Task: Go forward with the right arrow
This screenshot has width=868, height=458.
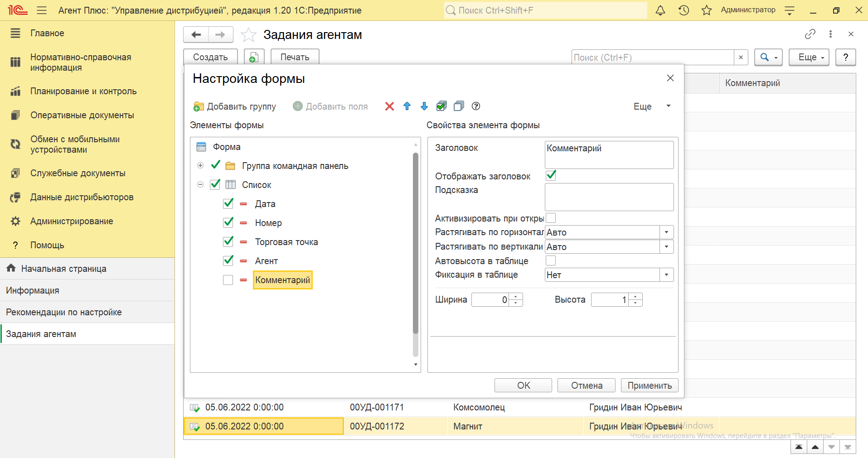Action: point(220,35)
